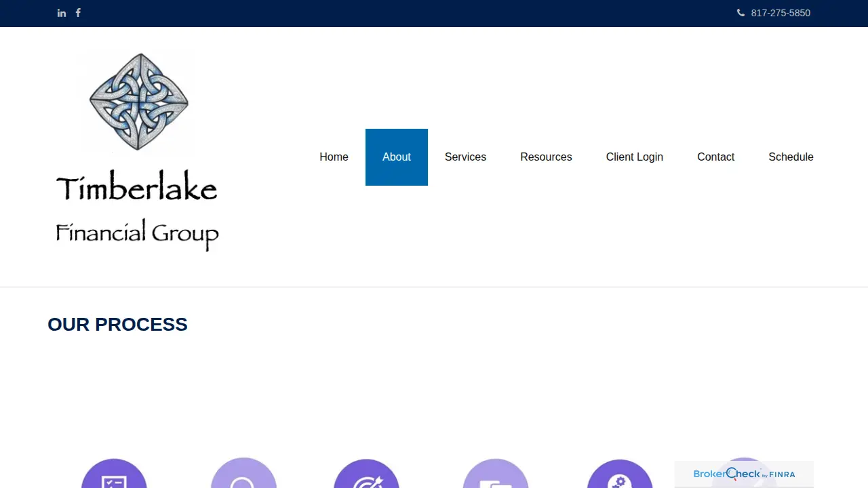Click the checklist process step icon
868x488 pixels.
[x=114, y=474]
